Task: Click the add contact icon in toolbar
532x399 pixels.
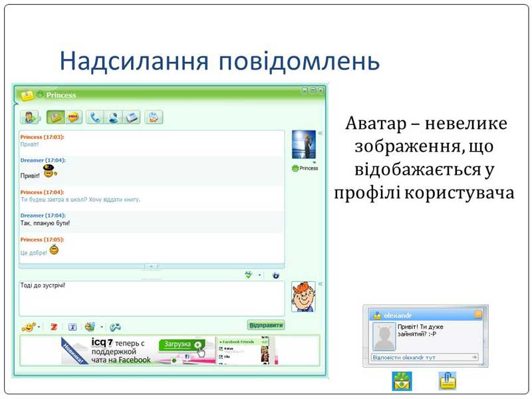Action: coord(30,118)
